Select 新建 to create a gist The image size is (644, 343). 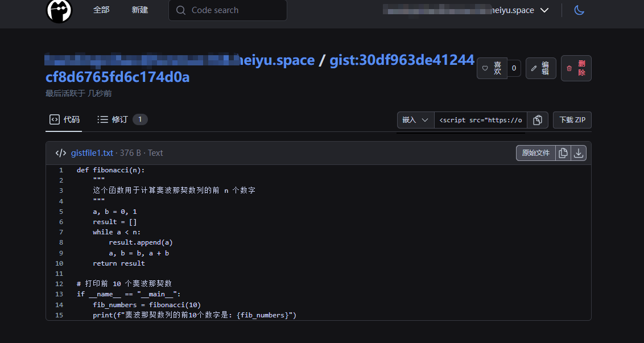(139, 10)
